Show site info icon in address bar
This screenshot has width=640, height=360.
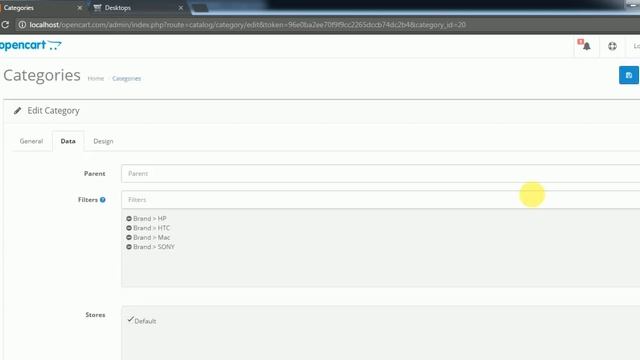(22, 24)
